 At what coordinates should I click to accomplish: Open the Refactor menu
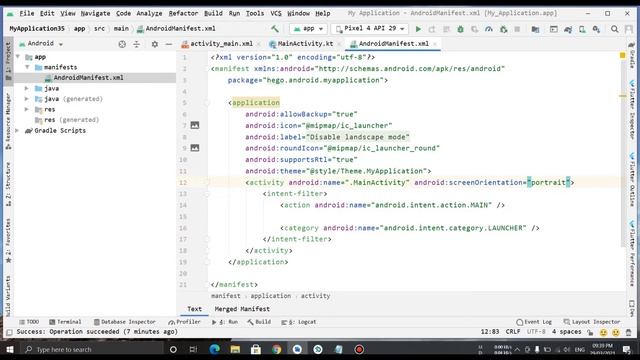(183, 13)
